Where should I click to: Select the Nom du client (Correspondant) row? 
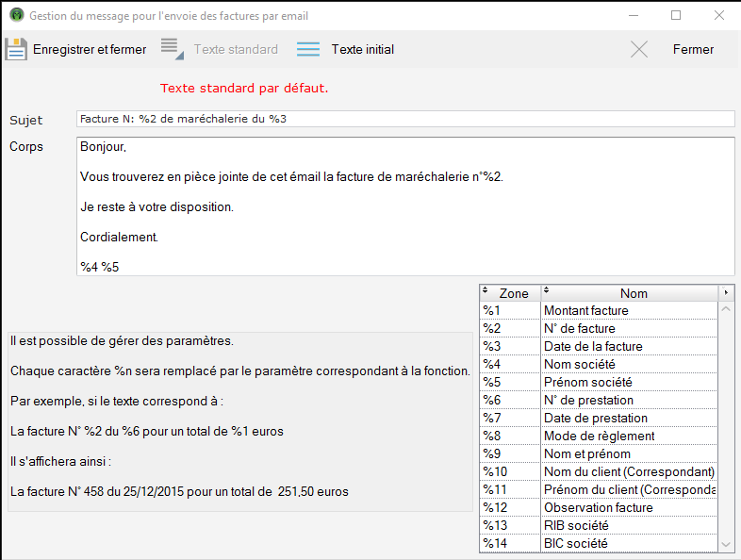599,472
